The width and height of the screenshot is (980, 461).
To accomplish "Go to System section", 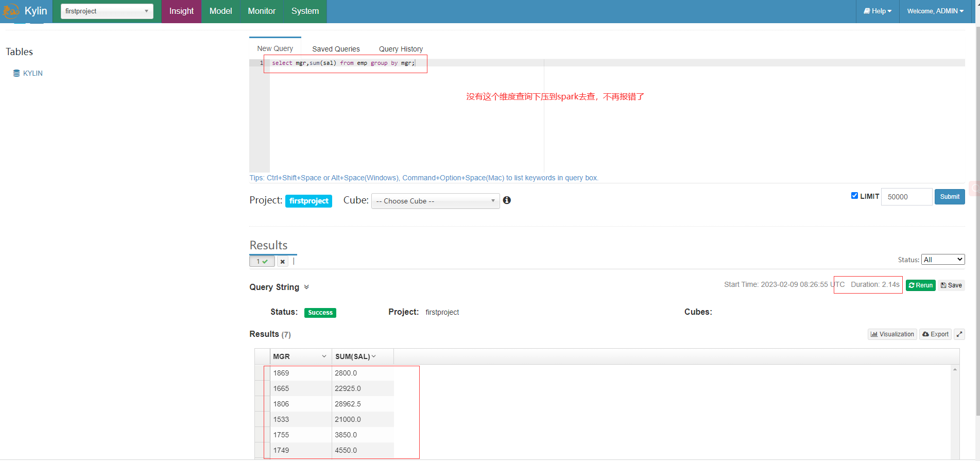I will pyautogui.click(x=305, y=11).
